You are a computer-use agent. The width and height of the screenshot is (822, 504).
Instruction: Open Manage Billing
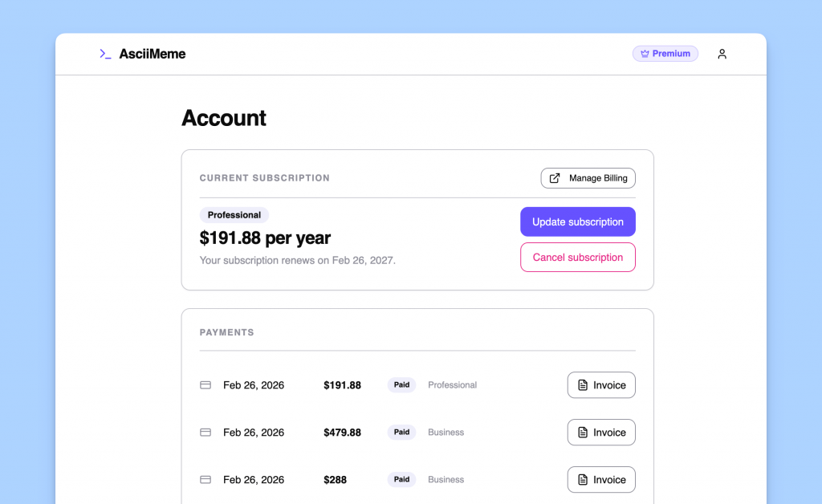588,177
